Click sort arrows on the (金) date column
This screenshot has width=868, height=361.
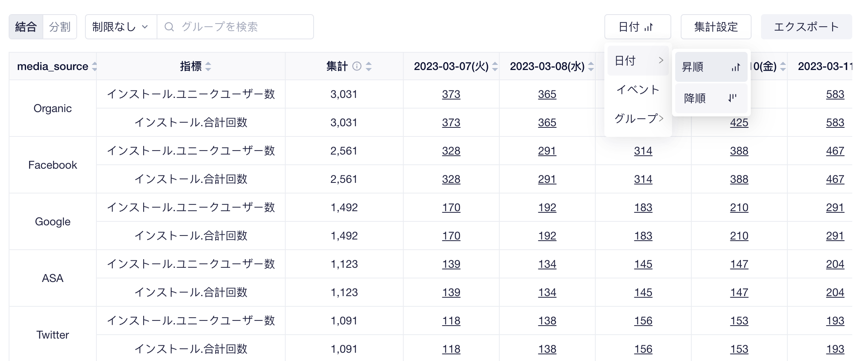pyautogui.click(x=783, y=66)
